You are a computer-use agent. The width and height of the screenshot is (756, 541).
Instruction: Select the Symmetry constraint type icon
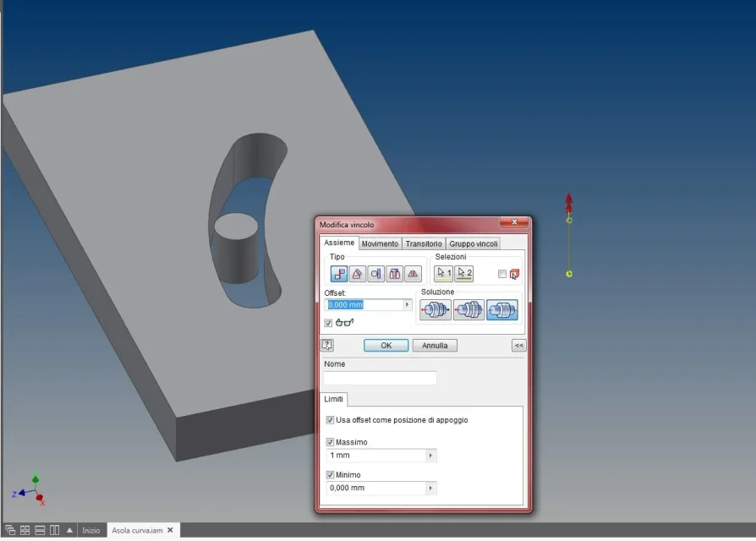point(414,274)
